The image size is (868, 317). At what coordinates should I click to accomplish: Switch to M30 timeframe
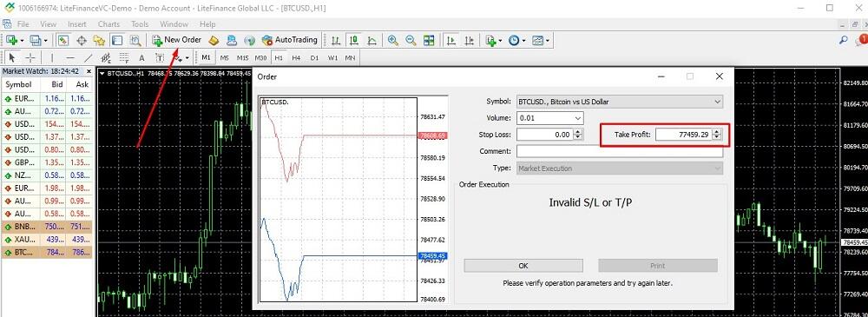(260, 57)
